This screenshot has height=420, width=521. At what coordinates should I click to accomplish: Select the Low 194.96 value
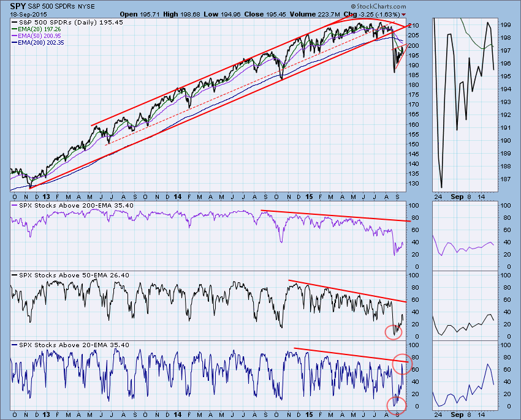pos(222,14)
